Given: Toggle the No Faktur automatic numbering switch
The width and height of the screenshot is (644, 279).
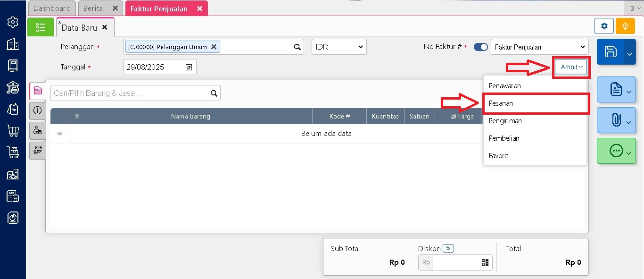Looking at the screenshot, I should [x=480, y=47].
